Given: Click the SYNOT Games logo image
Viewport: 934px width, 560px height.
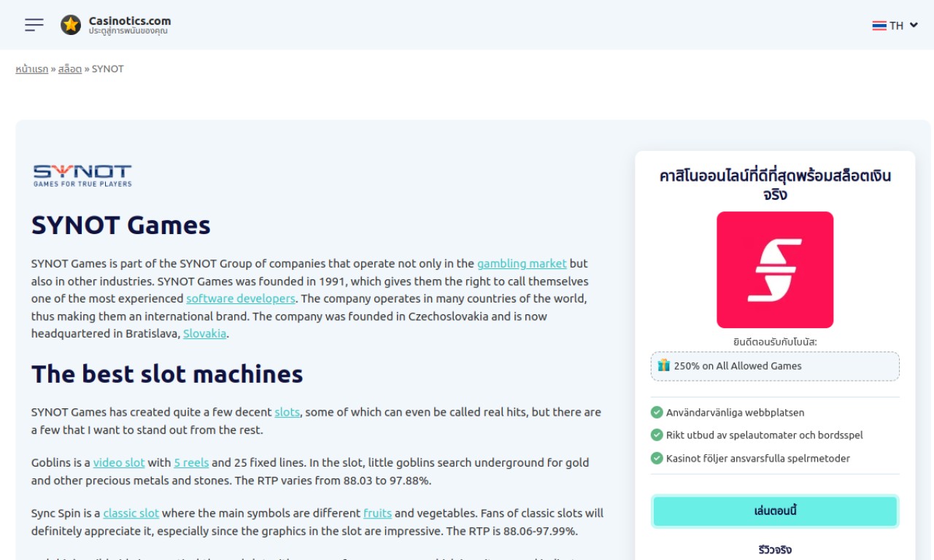Looking at the screenshot, I should tap(82, 176).
